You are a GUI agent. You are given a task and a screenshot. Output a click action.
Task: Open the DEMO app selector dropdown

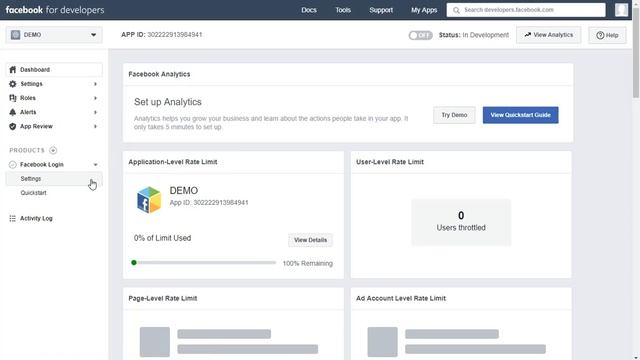(x=54, y=35)
